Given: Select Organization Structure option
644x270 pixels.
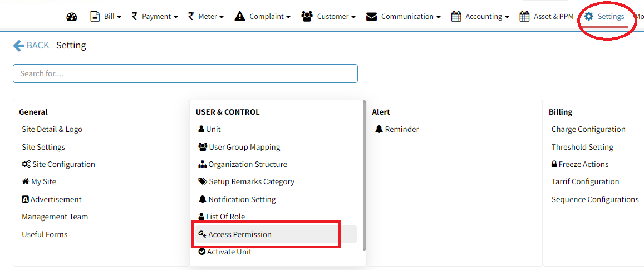Looking at the screenshot, I should (x=247, y=165).
